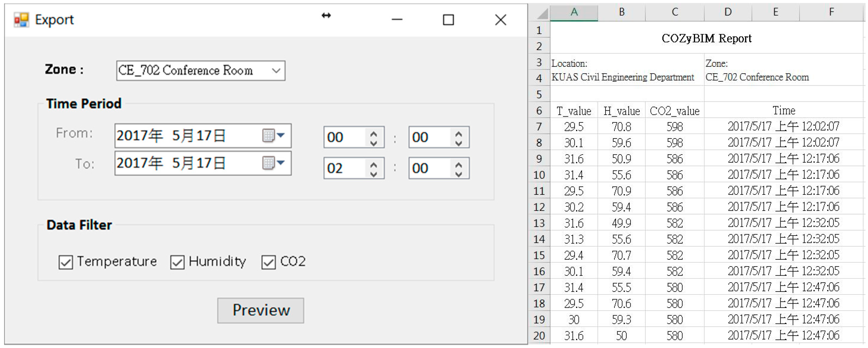Select the COZyBIM Report title cell
The width and height of the screenshot is (868, 348).
point(706,38)
